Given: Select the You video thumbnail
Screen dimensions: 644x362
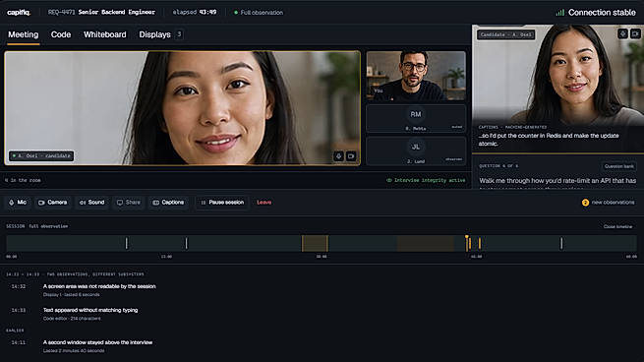Looking at the screenshot, I should click(416, 76).
